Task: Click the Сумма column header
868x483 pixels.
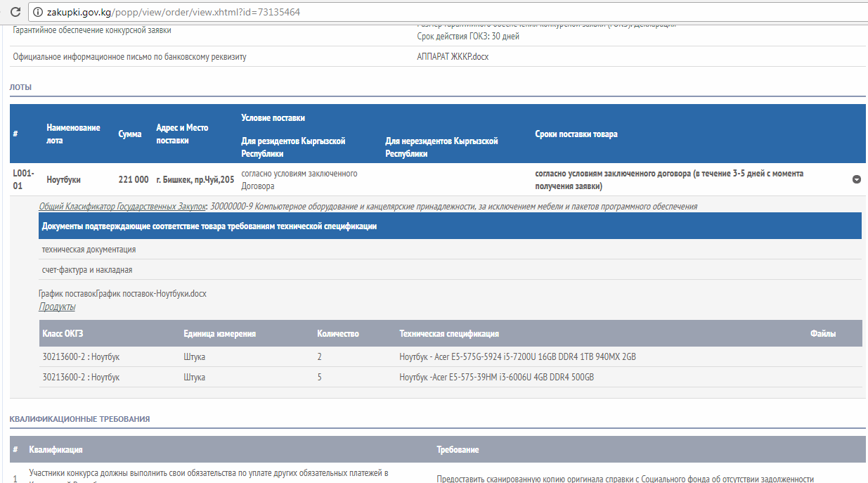Action: click(129, 134)
